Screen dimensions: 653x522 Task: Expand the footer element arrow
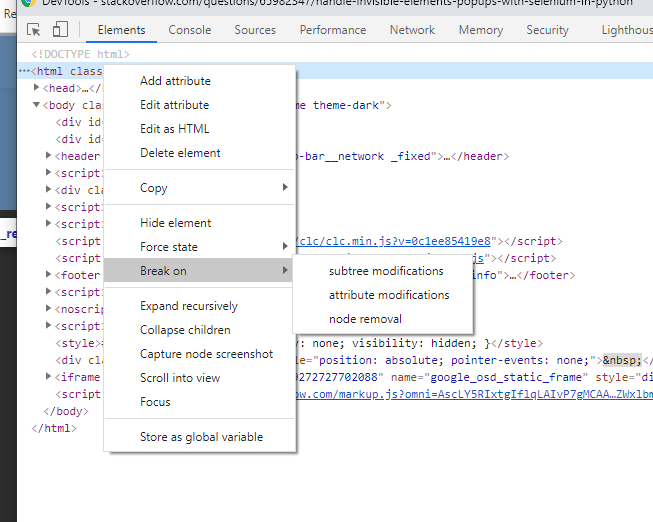click(49, 275)
